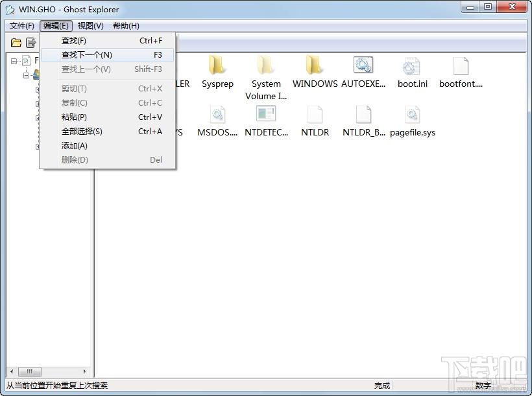Collapse the second-level tree node
Image resolution: width=532 pixels, height=396 pixels.
tap(26, 75)
